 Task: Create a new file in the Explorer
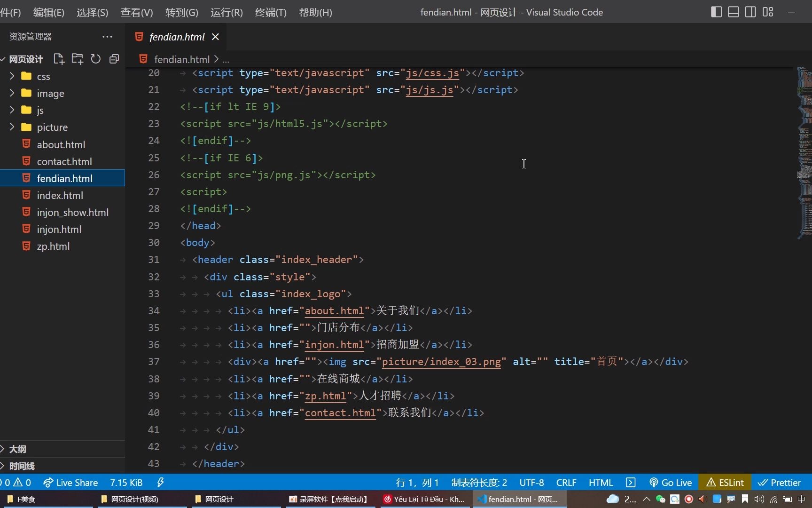tap(59, 58)
